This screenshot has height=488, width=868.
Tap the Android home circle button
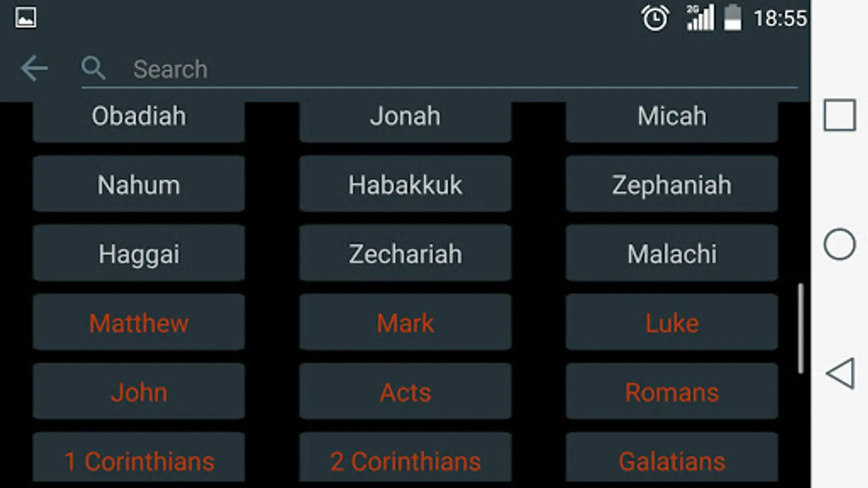pos(839,244)
